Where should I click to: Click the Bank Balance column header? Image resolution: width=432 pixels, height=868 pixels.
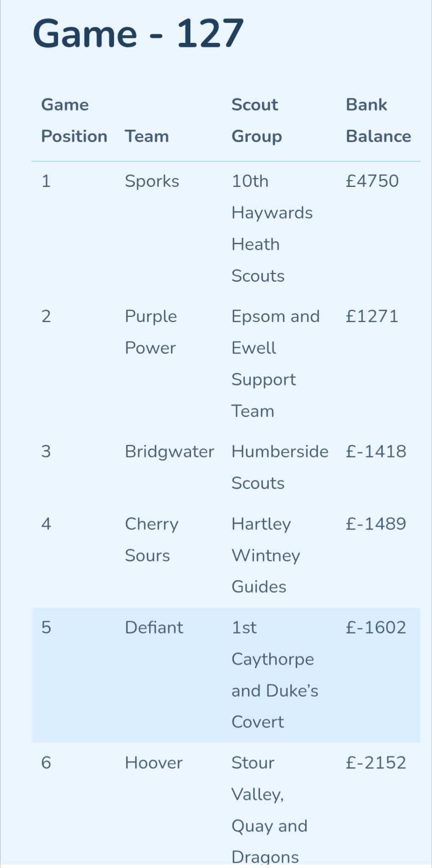(x=378, y=121)
